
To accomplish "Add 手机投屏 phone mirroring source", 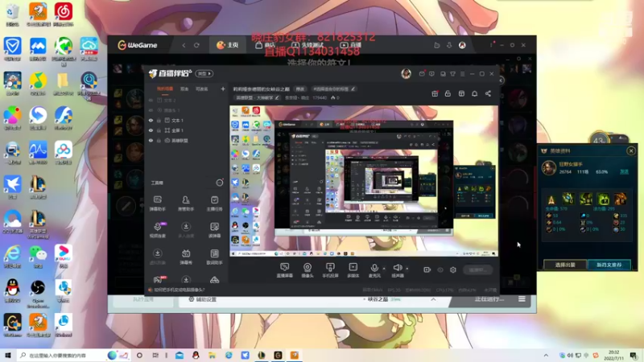I will 330,270.
